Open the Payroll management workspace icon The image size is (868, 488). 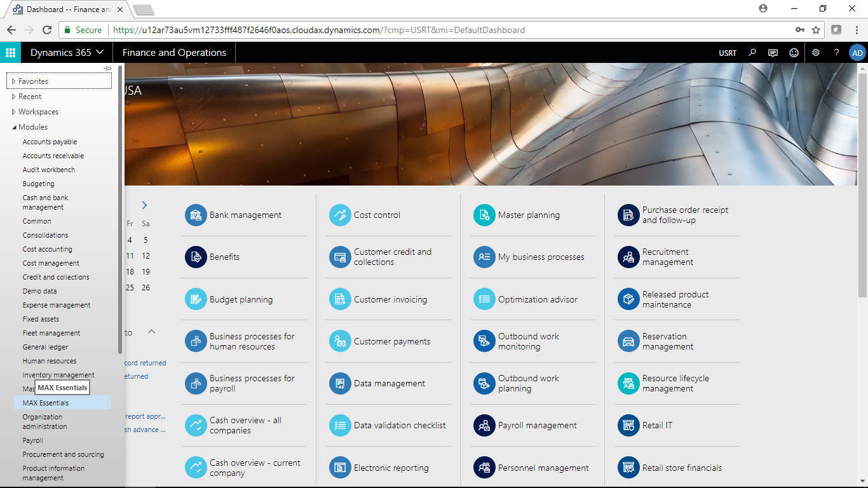484,425
